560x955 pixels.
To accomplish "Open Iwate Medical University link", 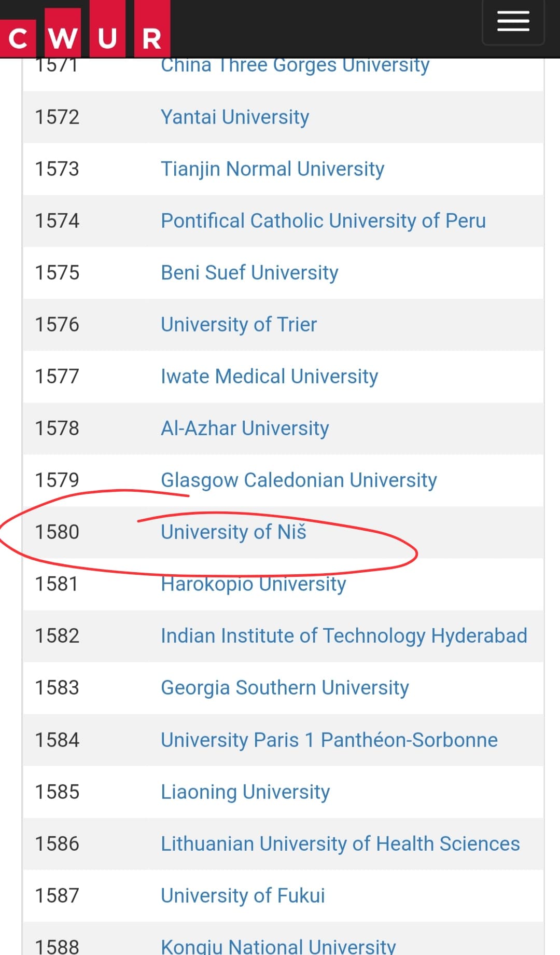I will (269, 377).
